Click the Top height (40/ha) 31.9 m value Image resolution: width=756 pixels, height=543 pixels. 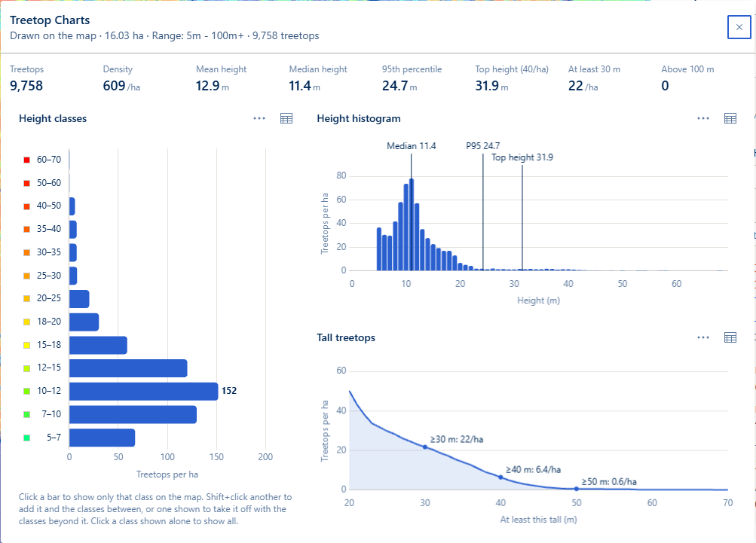[x=491, y=86]
